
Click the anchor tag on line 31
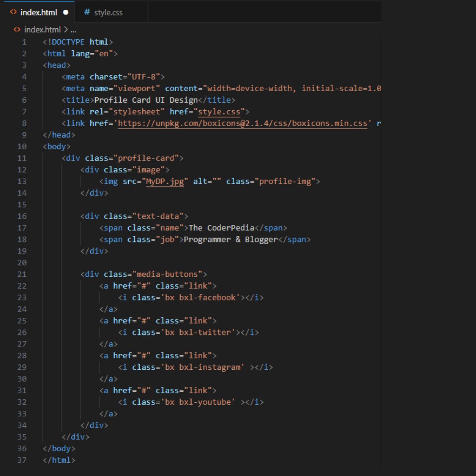158,390
